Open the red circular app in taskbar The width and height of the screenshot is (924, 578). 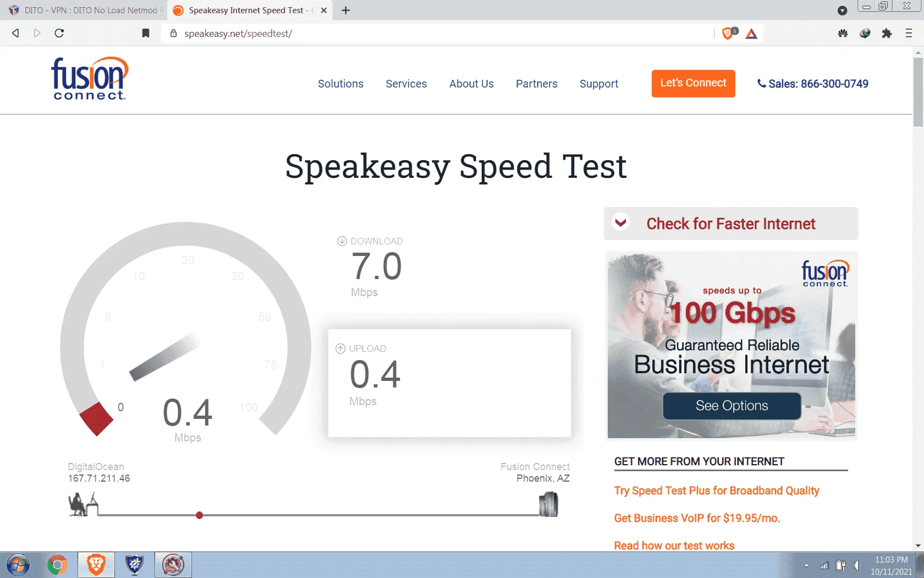click(x=173, y=565)
